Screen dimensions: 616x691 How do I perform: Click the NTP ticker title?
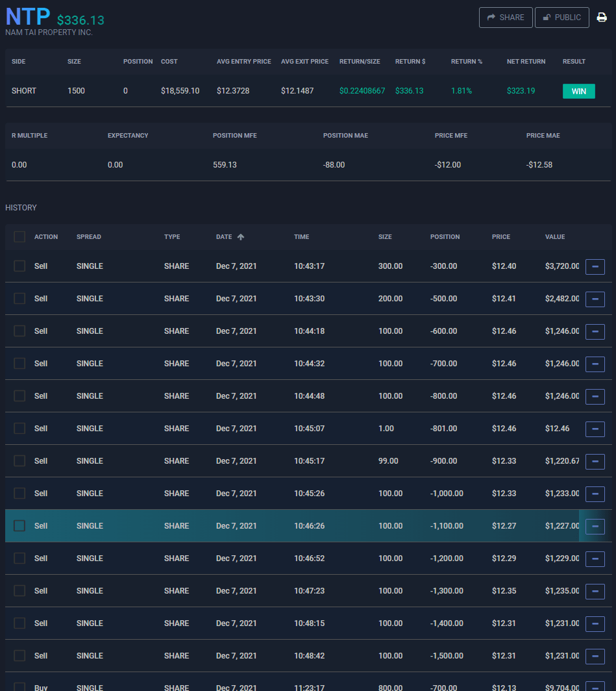pyautogui.click(x=27, y=17)
